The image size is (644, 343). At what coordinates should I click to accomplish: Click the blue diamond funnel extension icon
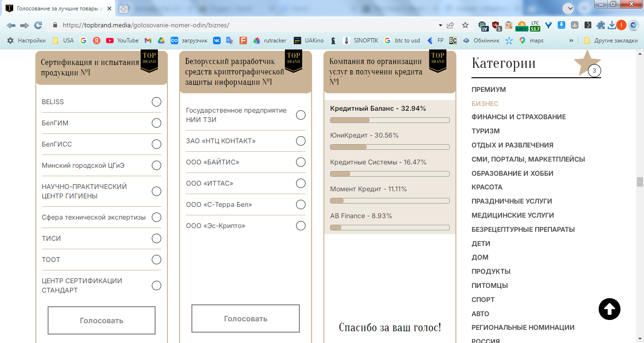click(548, 25)
